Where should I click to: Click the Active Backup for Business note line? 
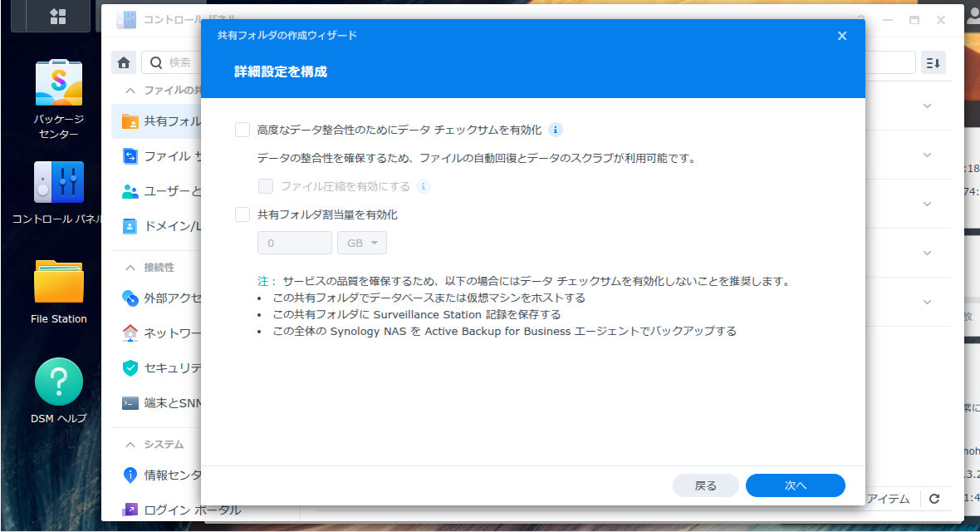click(504, 331)
